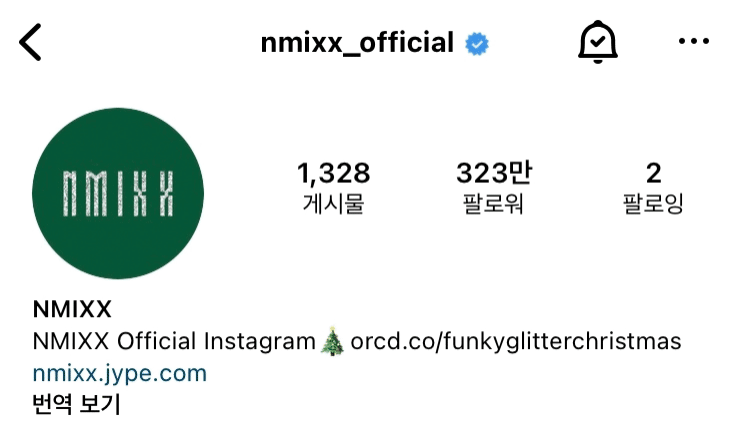Toggle post notifications with the bell icon

pyautogui.click(x=597, y=42)
